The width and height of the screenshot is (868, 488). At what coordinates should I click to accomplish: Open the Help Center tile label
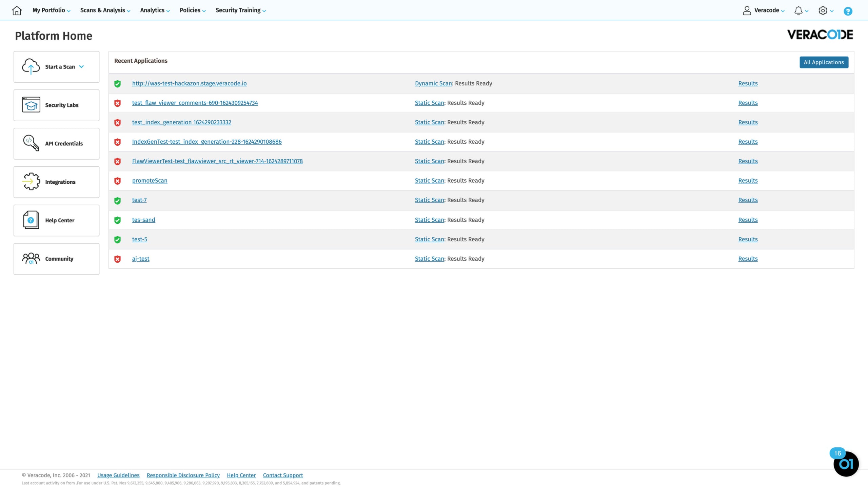pos(60,220)
